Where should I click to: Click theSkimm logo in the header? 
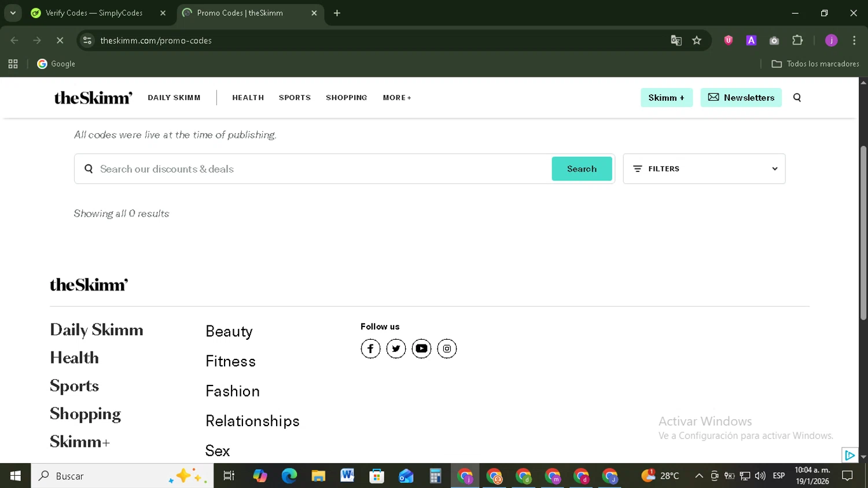click(x=93, y=98)
